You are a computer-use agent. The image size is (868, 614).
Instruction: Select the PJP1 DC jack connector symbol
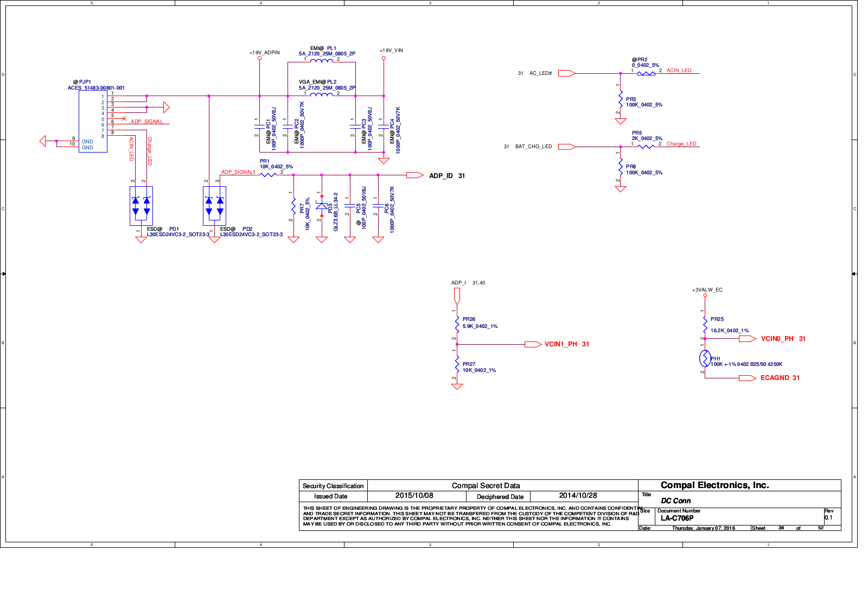93,121
